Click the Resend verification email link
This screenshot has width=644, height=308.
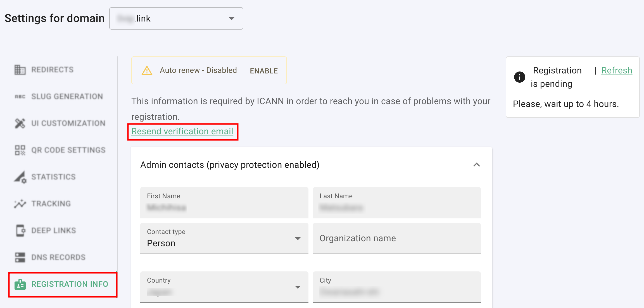(182, 131)
